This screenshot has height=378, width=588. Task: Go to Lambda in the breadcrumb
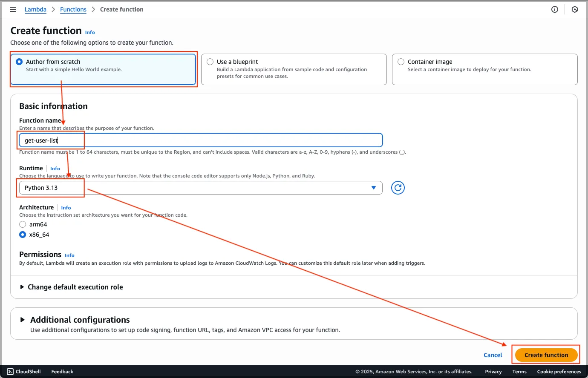[x=35, y=9]
